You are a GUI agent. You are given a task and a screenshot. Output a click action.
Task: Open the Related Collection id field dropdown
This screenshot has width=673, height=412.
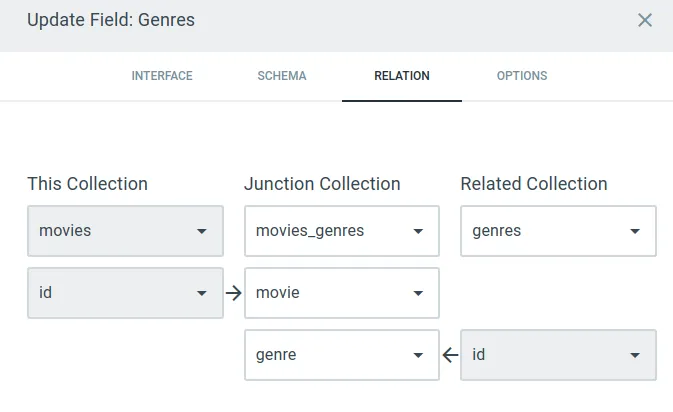click(x=558, y=355)
